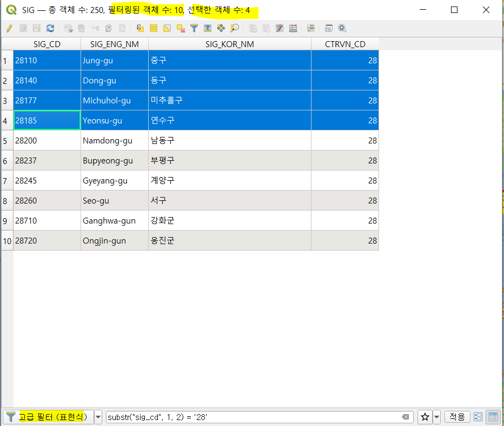The height and width of the screenshot is (426, 504).
Task: Switch to table view
Action: [x=493, y=417]
